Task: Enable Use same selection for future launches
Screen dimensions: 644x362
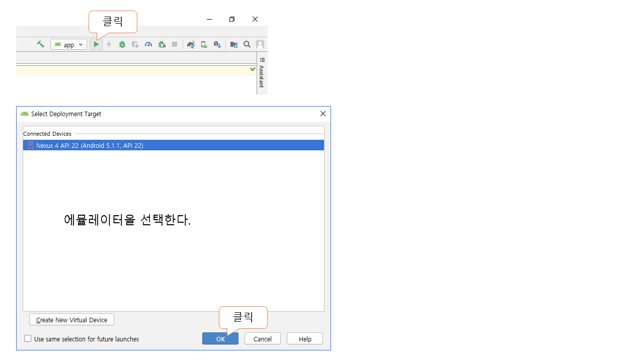Action: tap(28, 339)
